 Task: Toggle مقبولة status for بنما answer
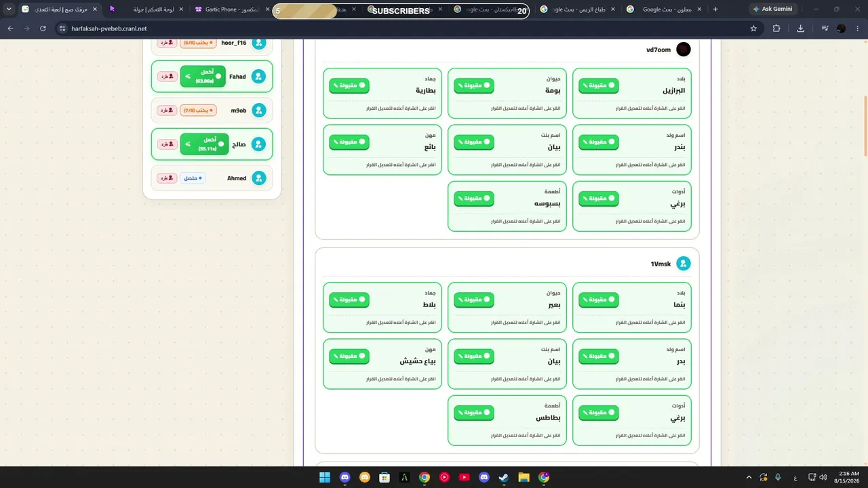click(x=599, y=300)
